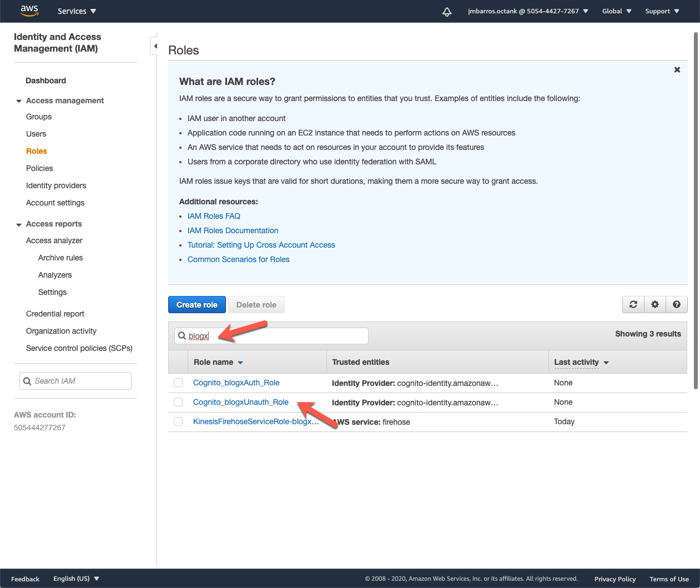Open Service control policies (SCPs)

[79, 348]
